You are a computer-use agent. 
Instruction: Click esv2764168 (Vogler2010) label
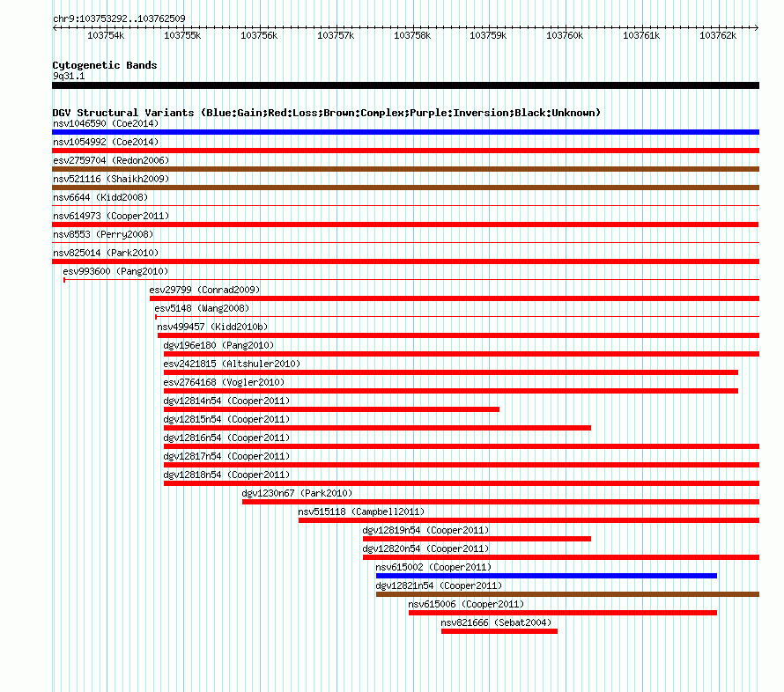[224, 382]
